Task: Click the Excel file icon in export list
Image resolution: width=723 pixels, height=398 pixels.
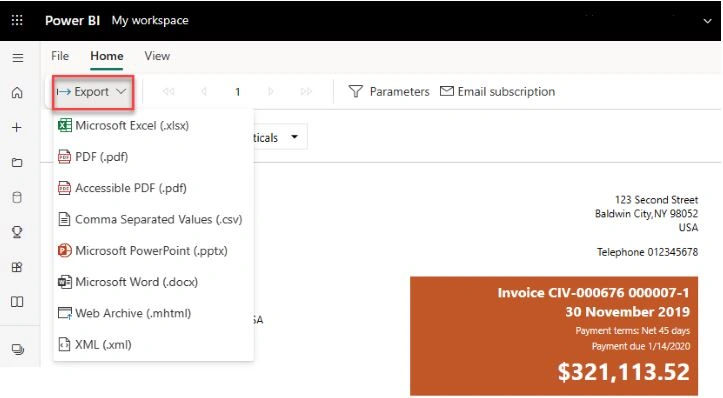Action: coord(65,125)
